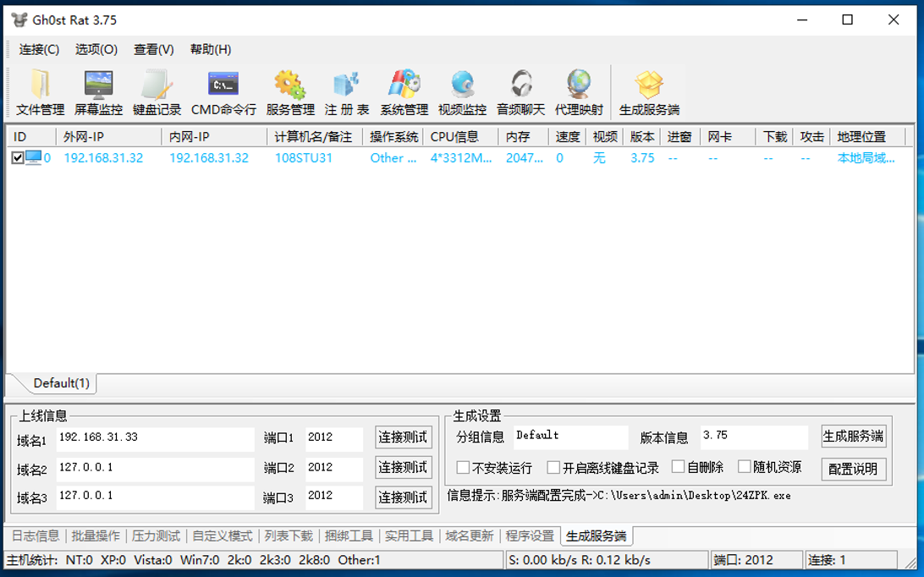Screen dimensions: 924x577
Task: Enable 不安装运行 option
Action: point(463,467)
